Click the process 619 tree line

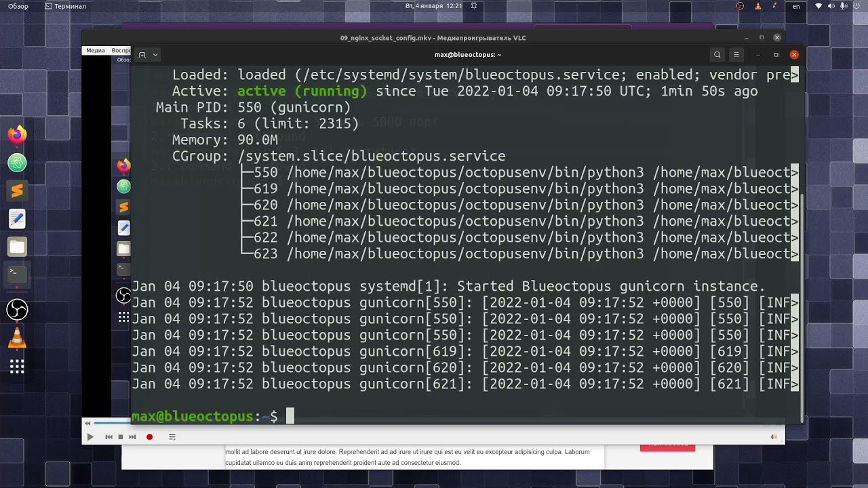click(519, 188)
